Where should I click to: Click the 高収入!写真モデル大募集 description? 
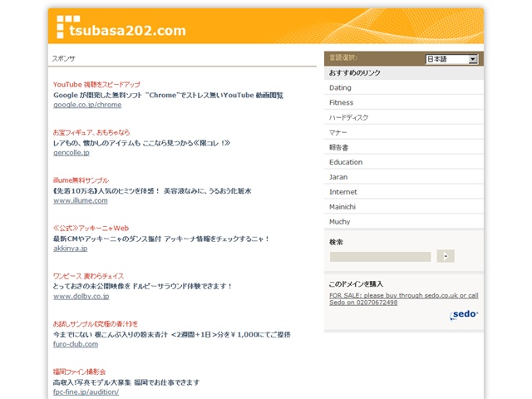tap(126, 382)
